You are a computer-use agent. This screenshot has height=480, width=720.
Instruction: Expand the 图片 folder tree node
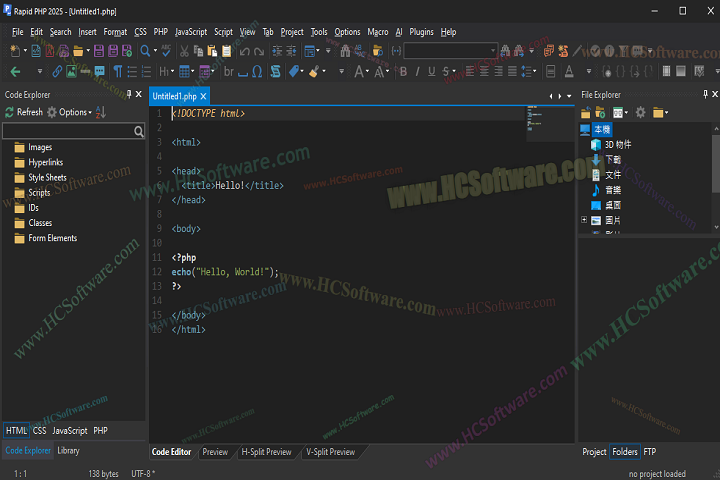[x=584, y=220]
